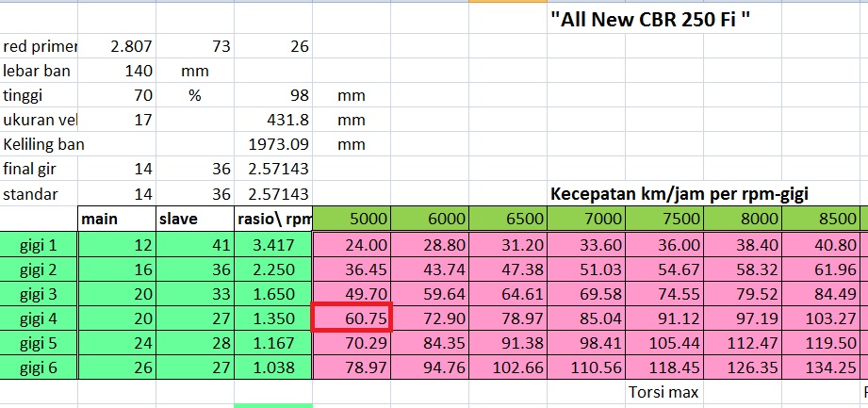Click the "standar" label cell
This screenshot has width=868, height=408.
click(x=40, y=194)
